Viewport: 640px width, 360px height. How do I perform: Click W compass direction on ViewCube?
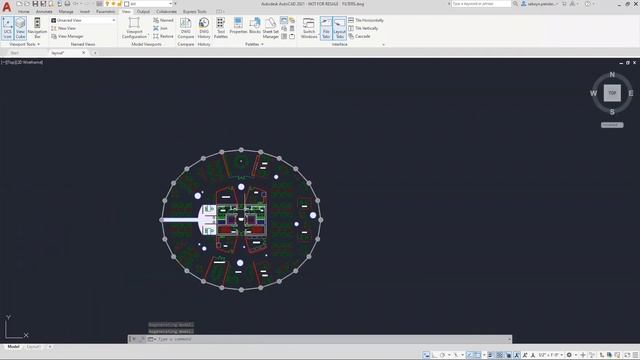[x=593, y=93]
